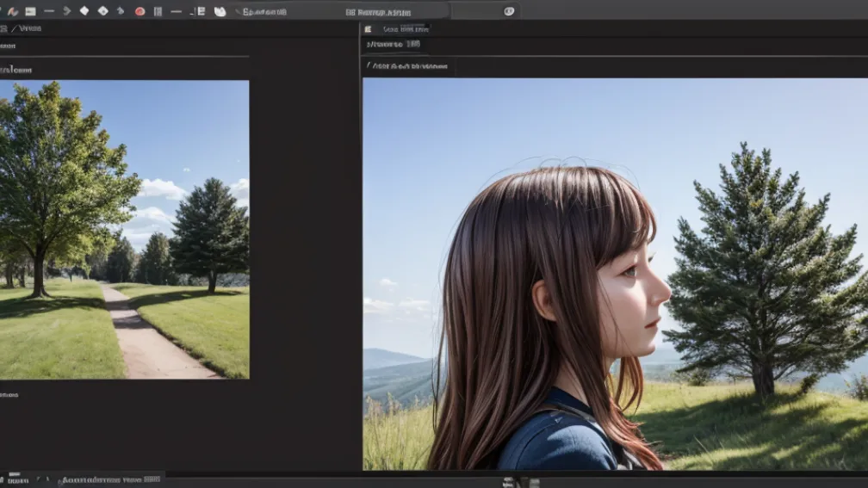Image resolution: width=868 pixels, height=488 pixels.
Task: Click the white rectangle icon in toolbar
Action: click(30, 11)
